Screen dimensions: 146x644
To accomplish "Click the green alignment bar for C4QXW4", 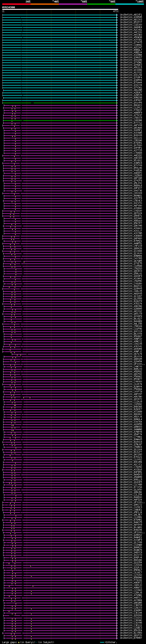I will (60, 120).
